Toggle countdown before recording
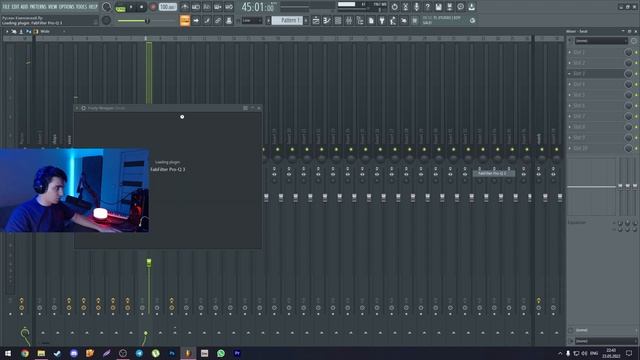Image resolution: width=640 pixels, height=360 pixels. pyautogui.click(x=207, y=7)
